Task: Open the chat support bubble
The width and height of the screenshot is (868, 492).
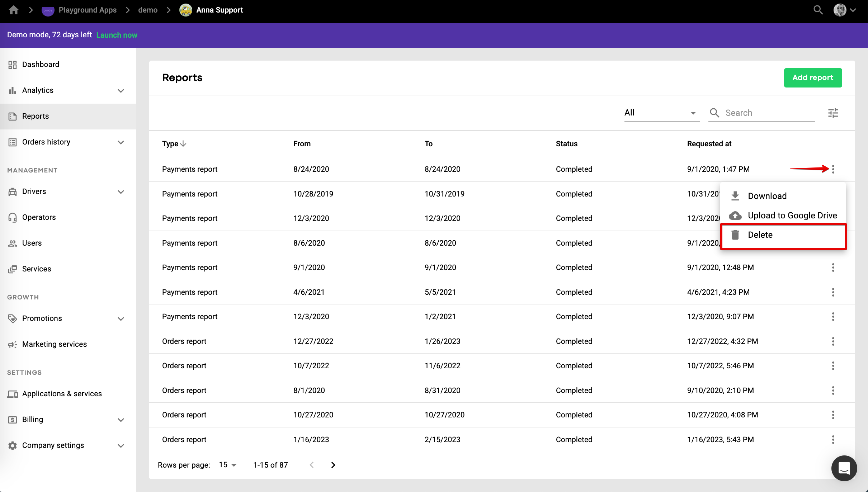Action: (844, 468)
